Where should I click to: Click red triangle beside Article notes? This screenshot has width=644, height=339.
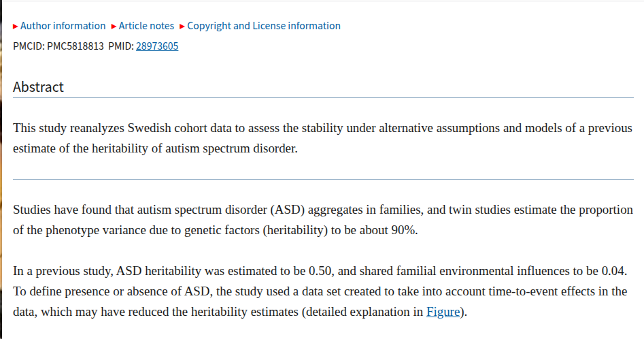114,27
